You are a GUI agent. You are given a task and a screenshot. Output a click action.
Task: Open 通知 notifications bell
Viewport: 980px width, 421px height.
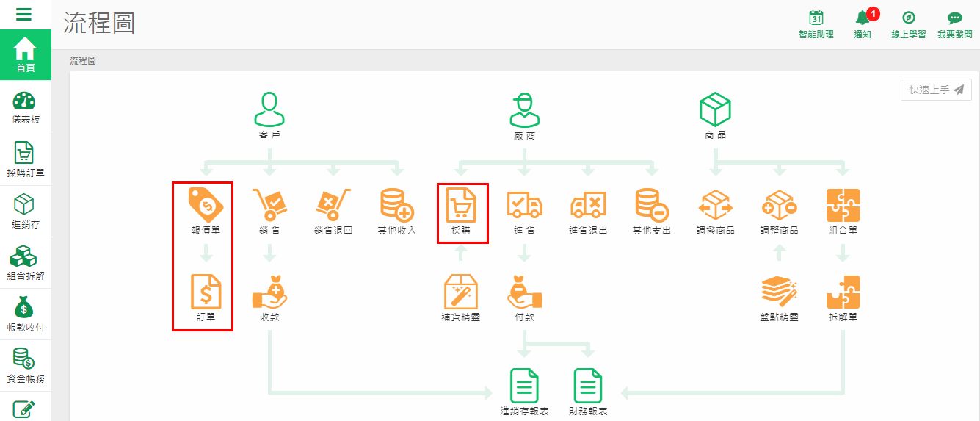863,18
